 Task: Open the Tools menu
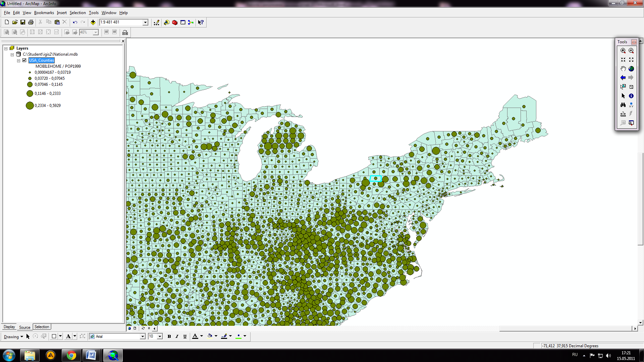click(x=94, y=13)
